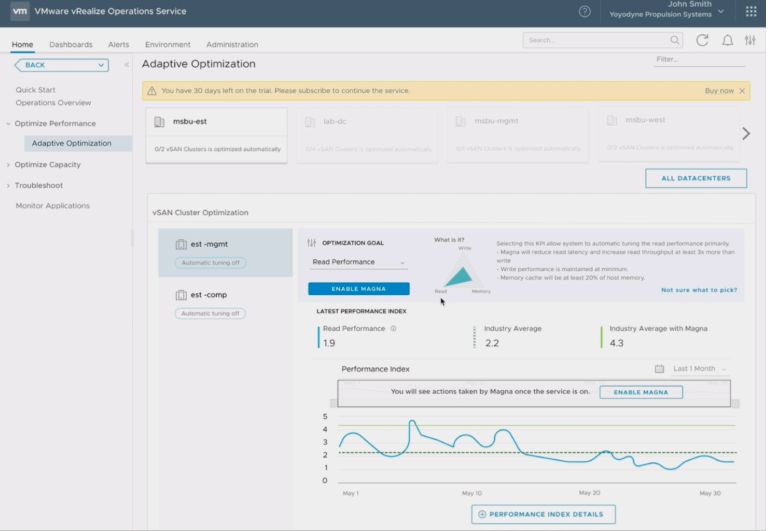Click the calendar icon near Last 1 Month
Viewport: 768px width, 531px height.
[x=659, y=369]
